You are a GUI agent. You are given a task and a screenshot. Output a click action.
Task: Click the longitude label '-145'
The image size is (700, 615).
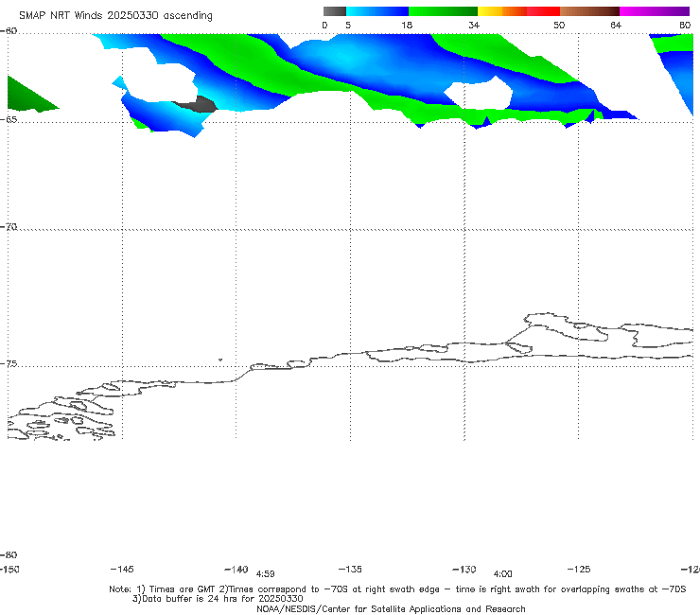pyautogui.click(x=122, y=570)
